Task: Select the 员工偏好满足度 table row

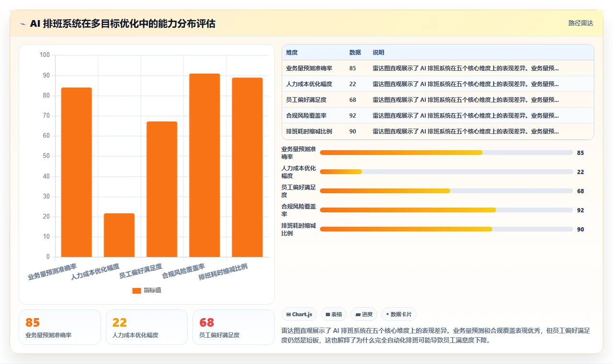Action: click(438, 99)
